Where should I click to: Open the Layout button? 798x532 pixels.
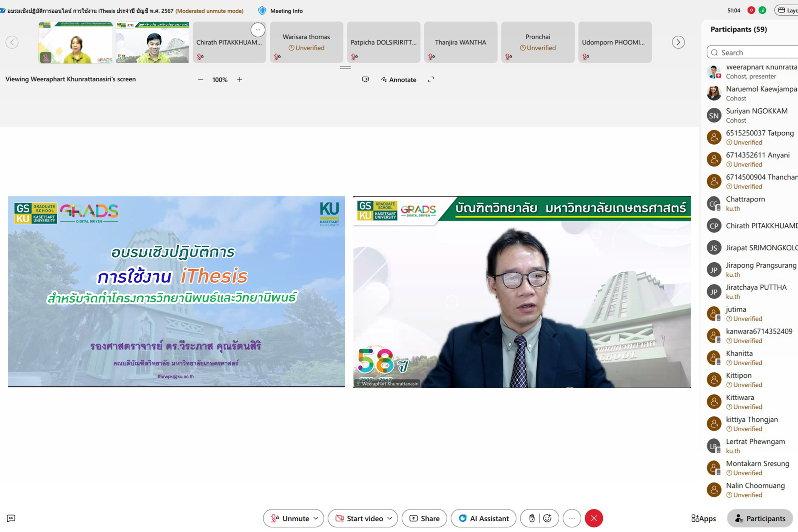coord(787,11)
